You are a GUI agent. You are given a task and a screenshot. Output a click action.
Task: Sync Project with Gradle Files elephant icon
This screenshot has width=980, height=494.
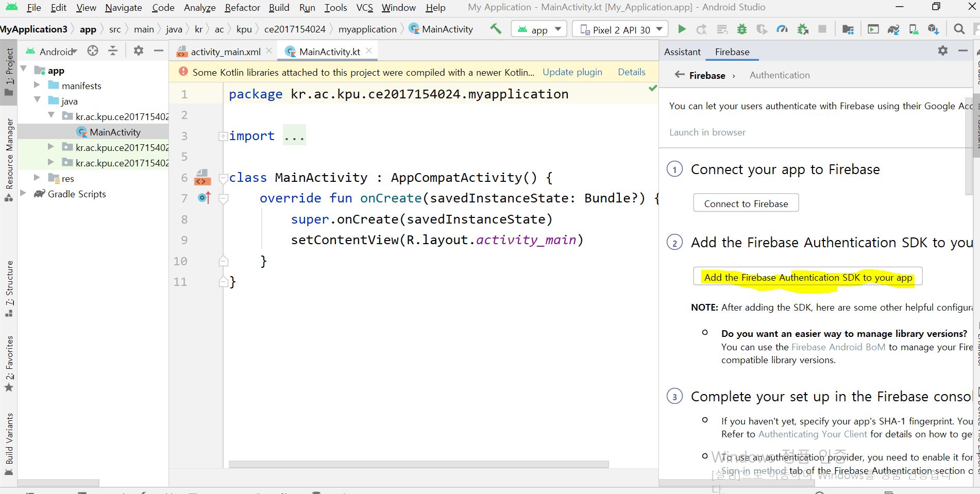point(893,29)
